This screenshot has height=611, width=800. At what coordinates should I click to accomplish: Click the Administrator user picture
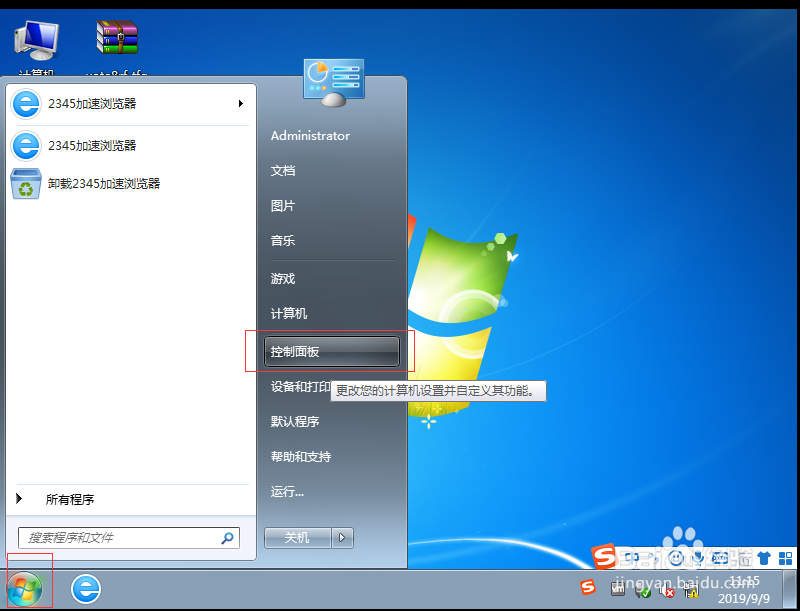[333, 80]
